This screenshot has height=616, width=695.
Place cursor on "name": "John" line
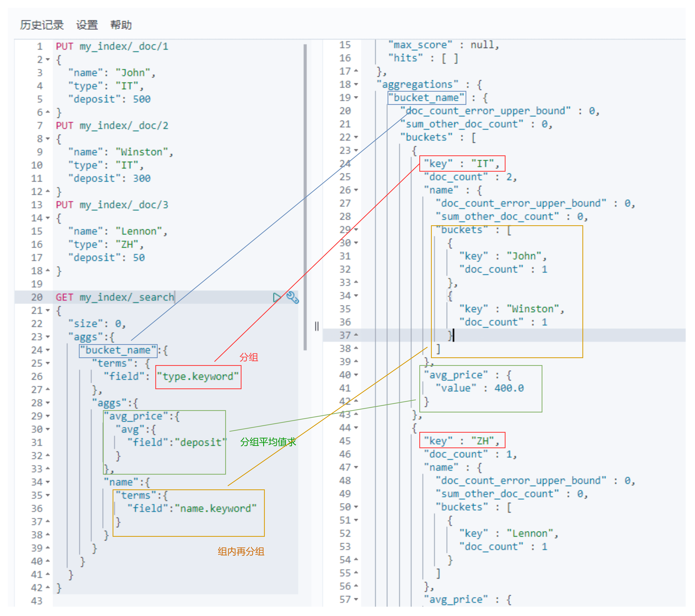click(x=112, y=73)
